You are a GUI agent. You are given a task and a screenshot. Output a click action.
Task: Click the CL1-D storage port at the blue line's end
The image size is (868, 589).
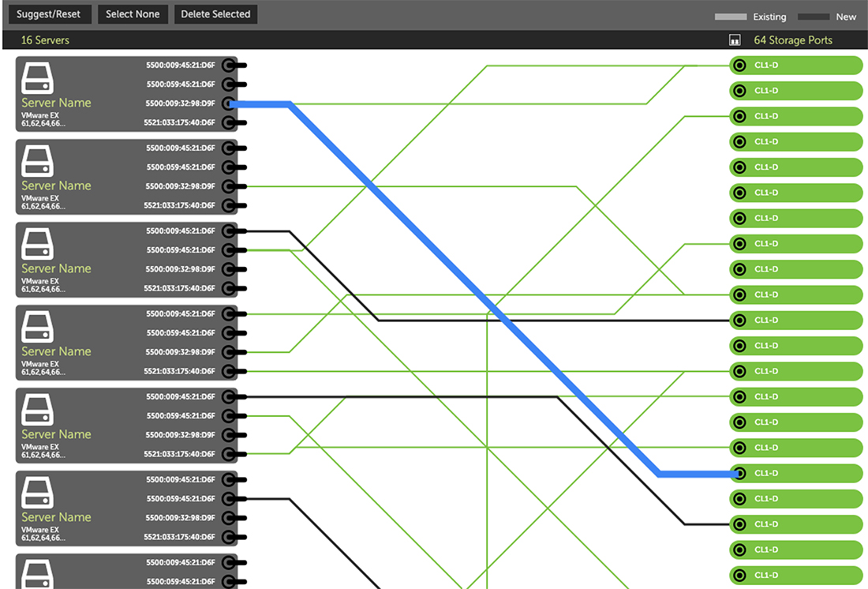click(796, 473)
